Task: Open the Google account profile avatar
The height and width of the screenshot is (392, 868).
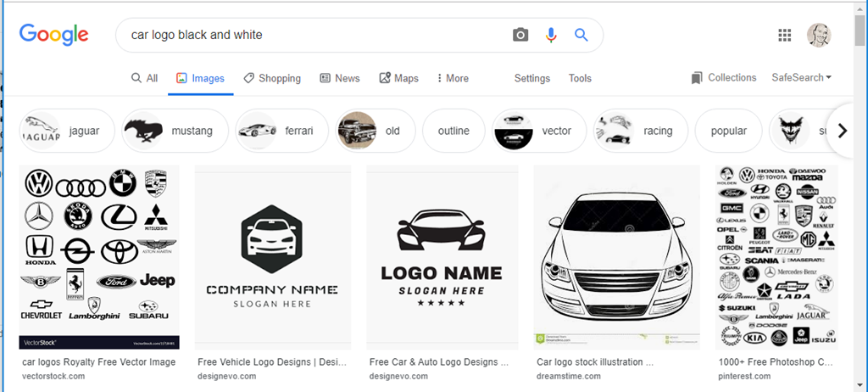Action: (819, 35)
